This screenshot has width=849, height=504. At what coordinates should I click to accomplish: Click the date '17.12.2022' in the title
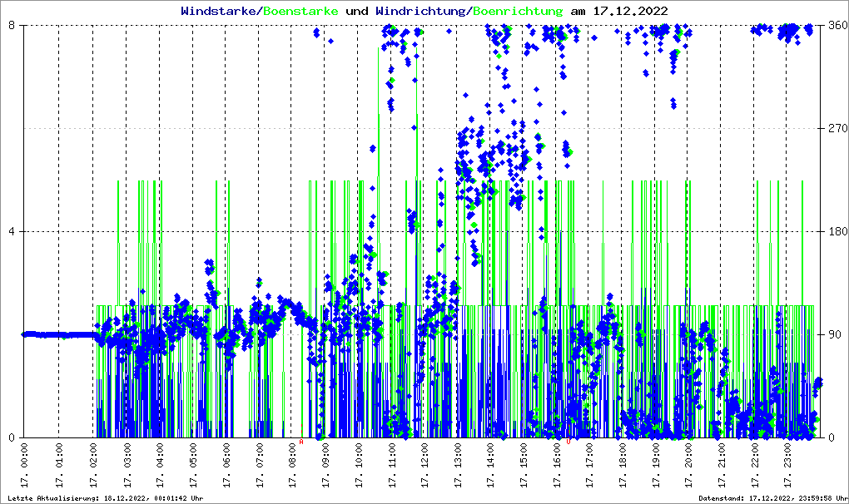point(629,11)
